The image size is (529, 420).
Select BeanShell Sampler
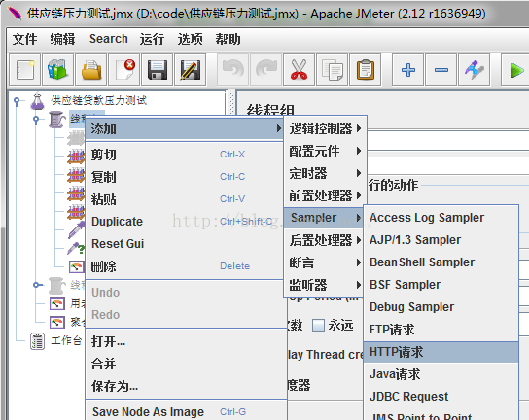click(441, 262)
